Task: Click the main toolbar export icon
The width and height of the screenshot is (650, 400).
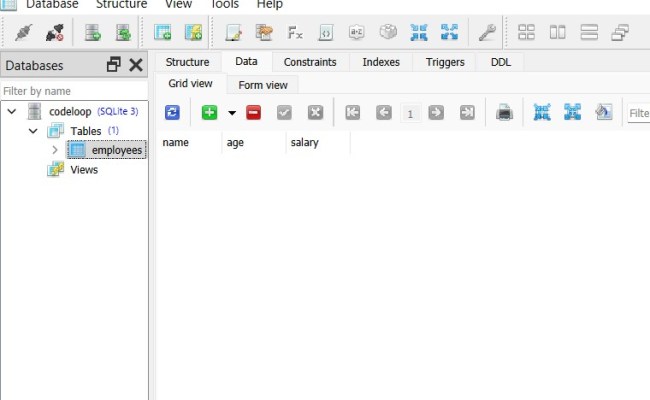Action: [449, 32]
